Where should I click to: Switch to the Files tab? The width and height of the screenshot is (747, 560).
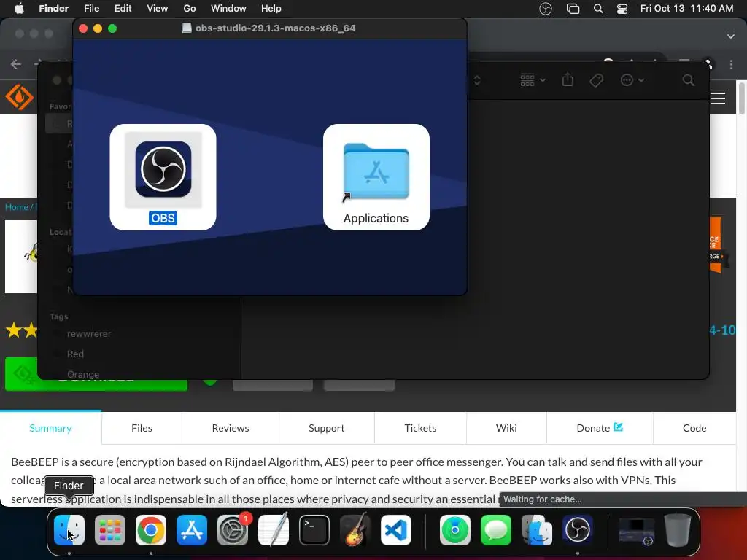(142, 428)
